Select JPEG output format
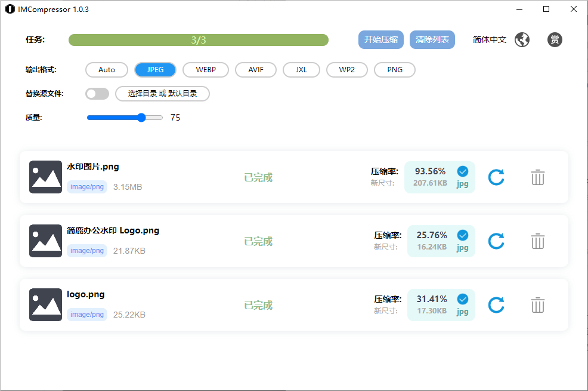This screenshot has height=391, width=588. coord(155,70)
